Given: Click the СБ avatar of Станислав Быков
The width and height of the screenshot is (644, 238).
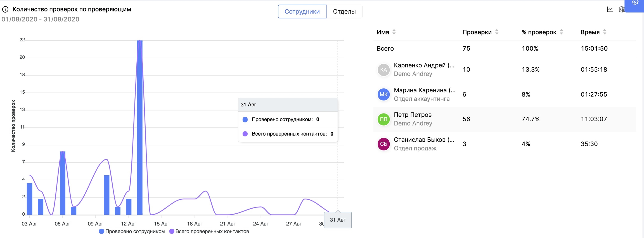Looking at the screenshot, I should point(383,144).
